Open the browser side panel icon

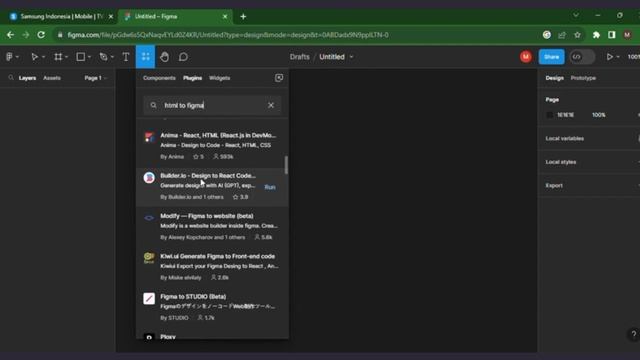[611, 35]
